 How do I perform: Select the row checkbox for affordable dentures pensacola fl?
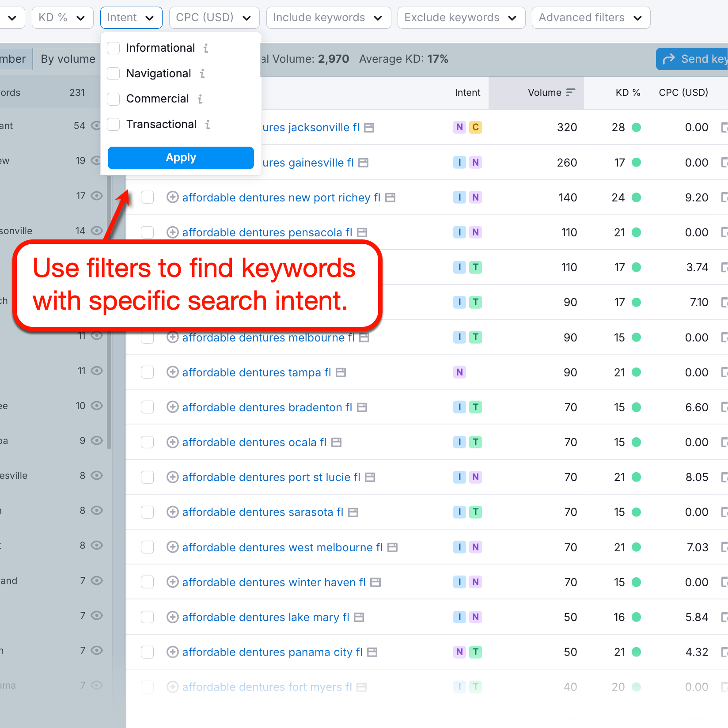tap(147, 232)
